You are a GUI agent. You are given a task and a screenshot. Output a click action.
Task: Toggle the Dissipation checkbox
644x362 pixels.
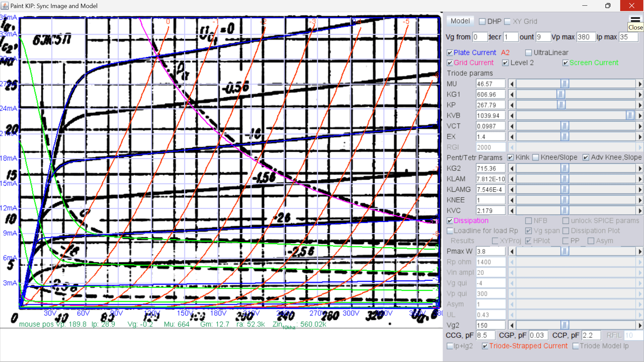tap(450, 221)
